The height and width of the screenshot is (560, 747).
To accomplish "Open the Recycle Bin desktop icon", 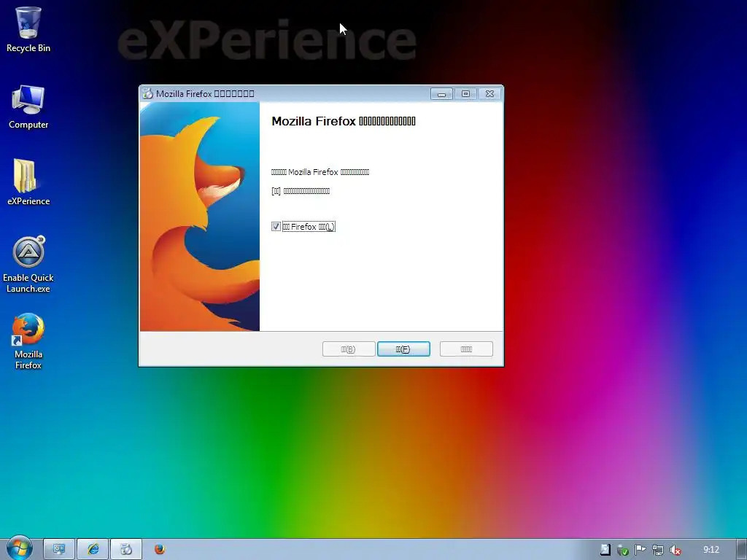I will point(28,29).
